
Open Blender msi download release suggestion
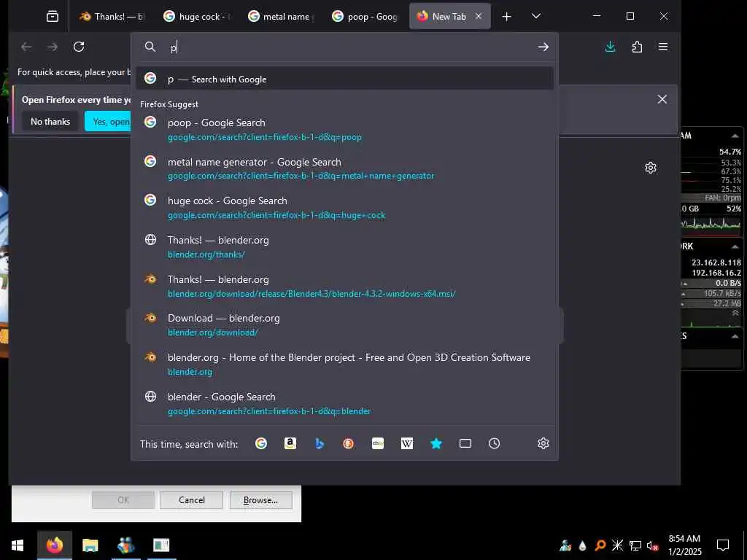click(x=344, y=286)
